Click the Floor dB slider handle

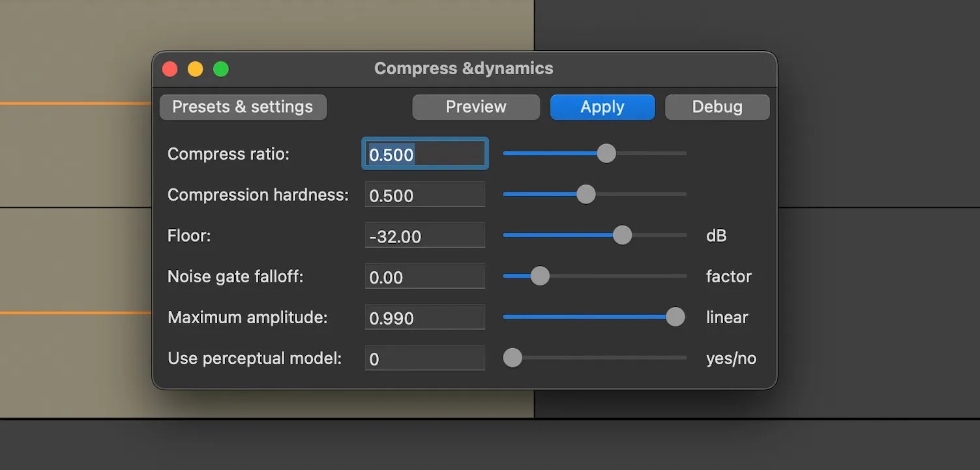[621, 235]
